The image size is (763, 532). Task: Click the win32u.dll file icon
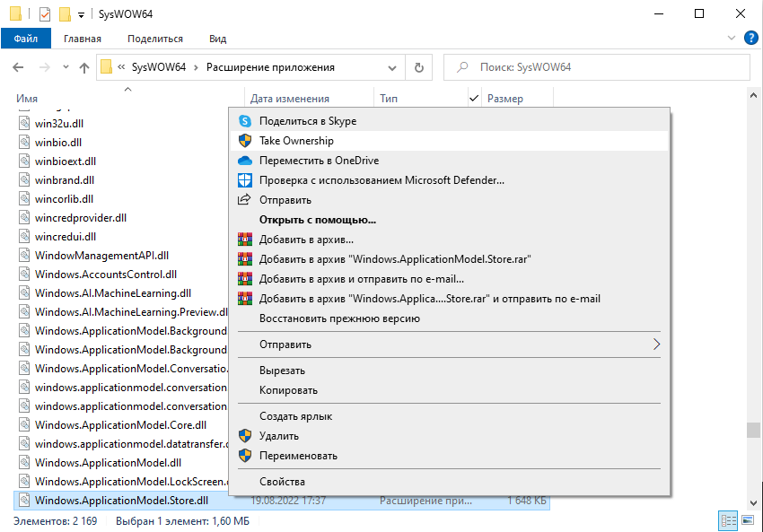tap(24, 123)
